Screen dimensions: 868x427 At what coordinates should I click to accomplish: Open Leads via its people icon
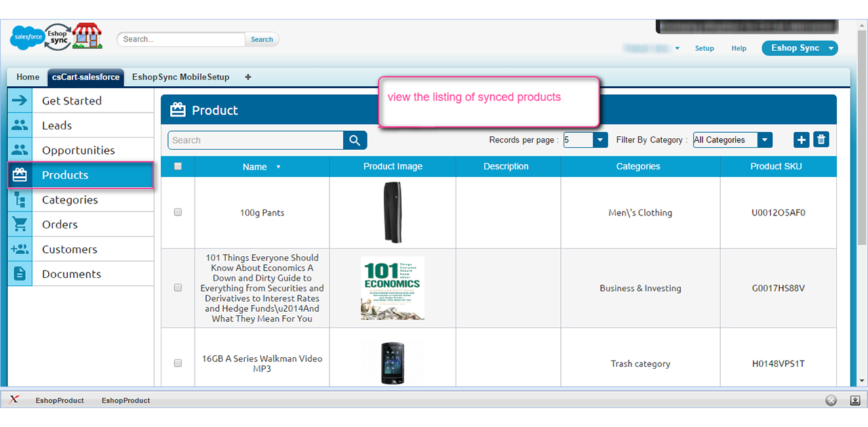(x=20, y=125)
